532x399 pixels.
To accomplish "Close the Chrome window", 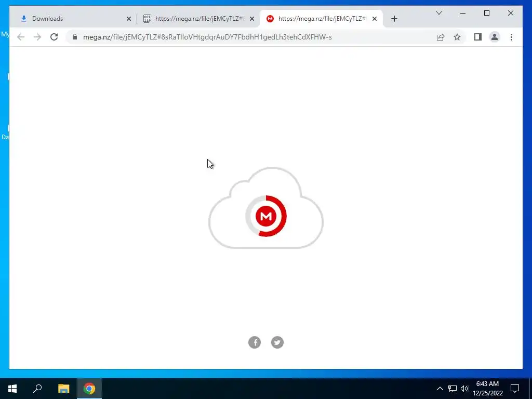I will tap(510, 13).
